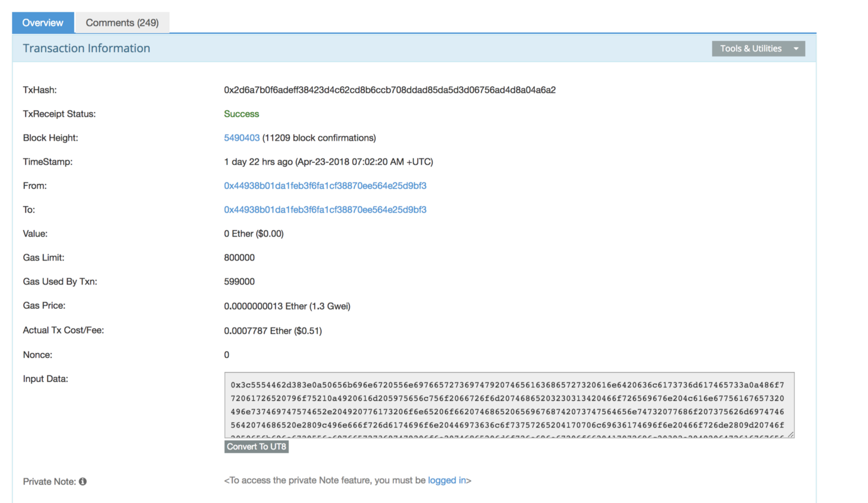Click the 'Gas Limit:' label

(43, 257)
